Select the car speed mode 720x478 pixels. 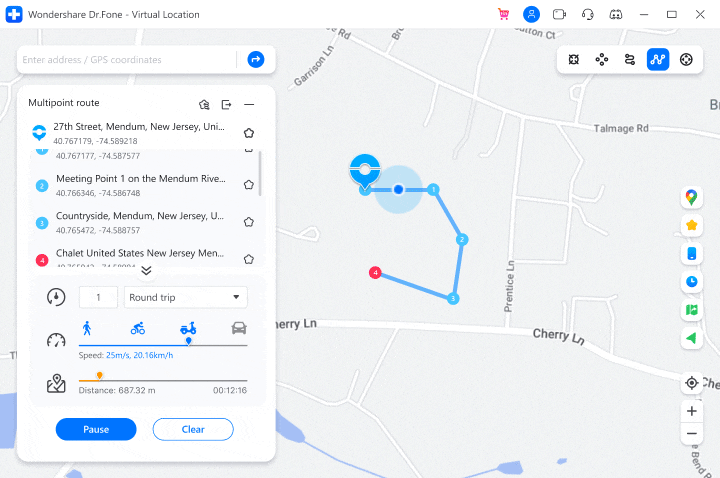[x=239, y=328]
